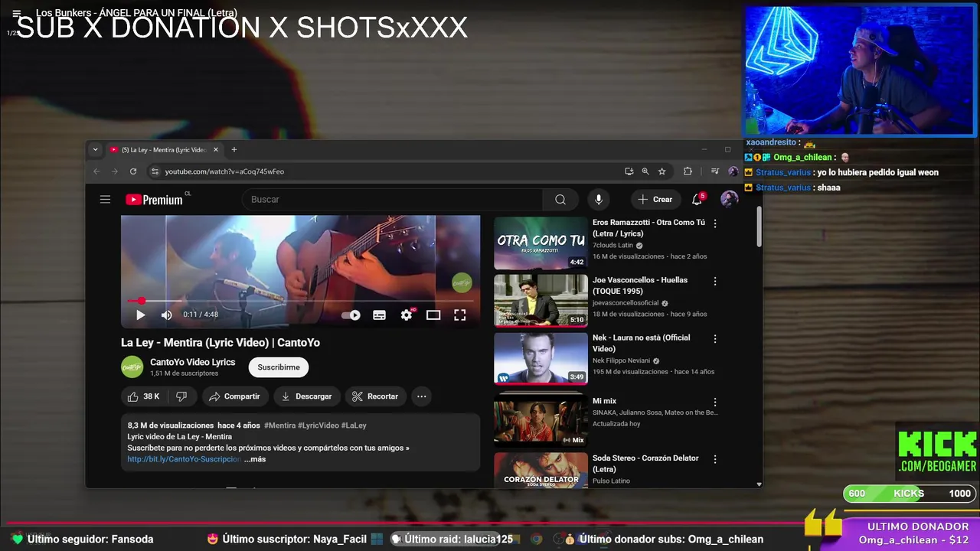Viewport: 980px width, 551px height.
Task: Open options for Mi mix
Action: (x=715, y=402)
